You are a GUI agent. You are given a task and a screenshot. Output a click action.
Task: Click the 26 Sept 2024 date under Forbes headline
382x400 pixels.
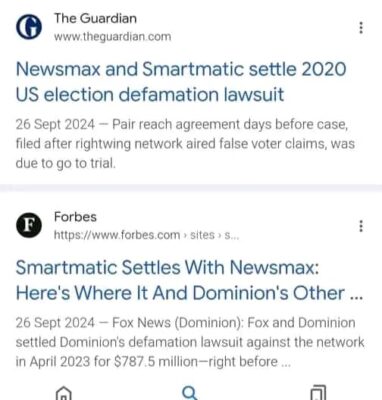pyautogui.click(x=55, y=323)
